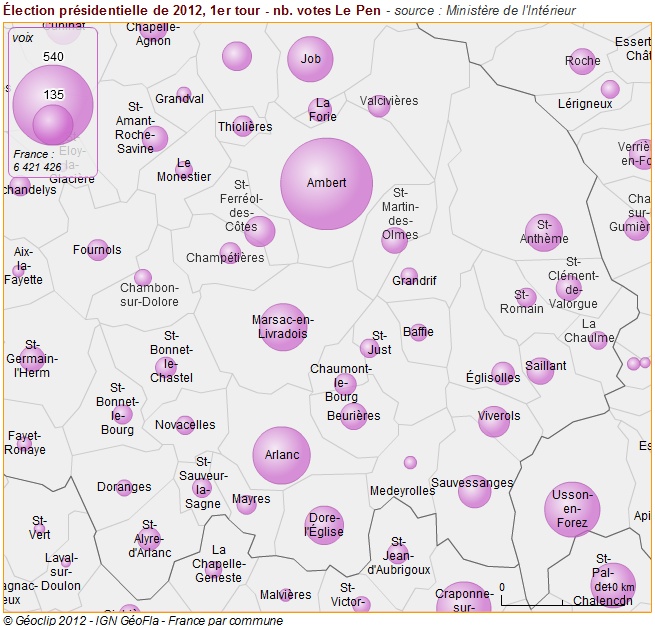Viewport: 655px width, 626px height.
Task: Click the 135 voix legend circle
Action: pos(53,124)
